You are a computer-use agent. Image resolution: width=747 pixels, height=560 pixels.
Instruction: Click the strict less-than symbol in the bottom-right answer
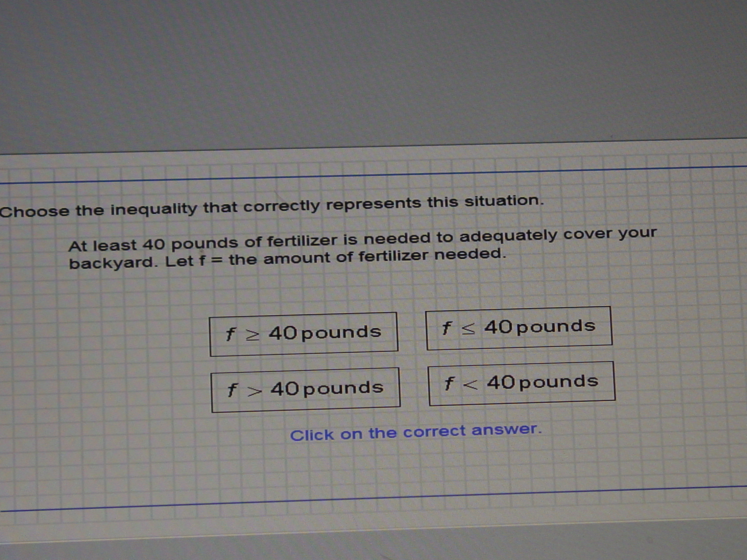(x=470, y=385)
